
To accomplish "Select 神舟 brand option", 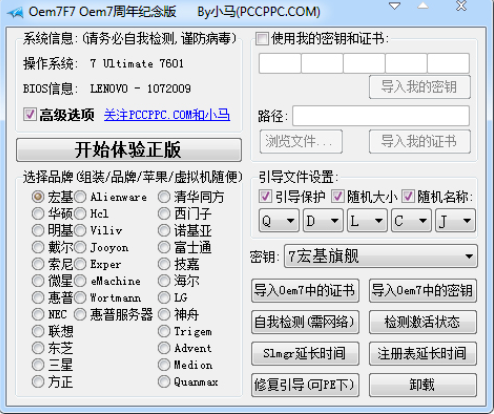I will 164,314.
